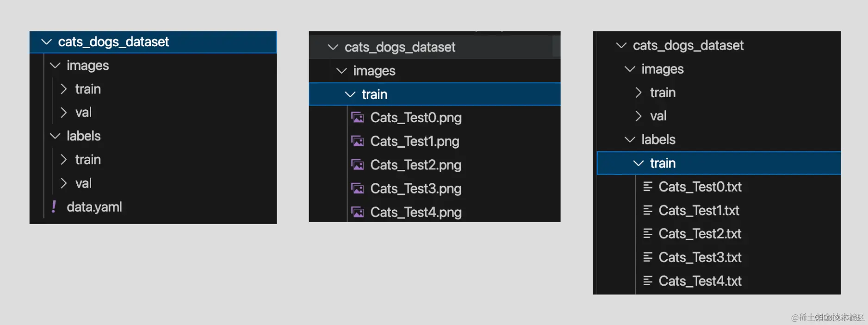The height and width of the screenshot is (325, 868).
Task: Select Cats_Test0.txt in the labels train folder
Action: coord(700,187)
